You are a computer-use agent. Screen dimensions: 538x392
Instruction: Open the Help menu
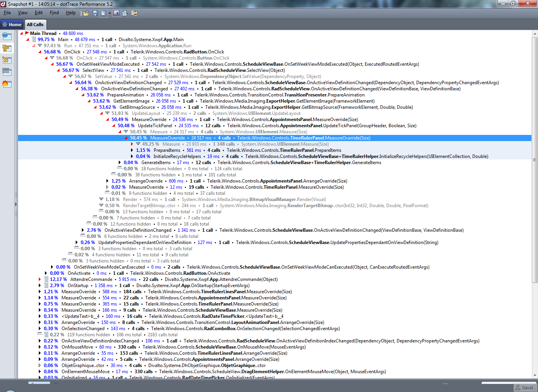pyautogui.click(x=71, y=13)
